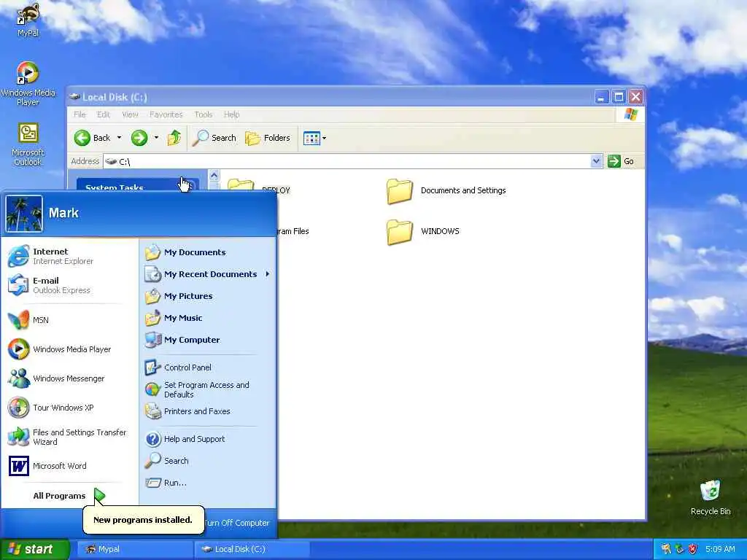Open the Recycle Bin on desktop
747x560 pixels.
pos(710,497)
